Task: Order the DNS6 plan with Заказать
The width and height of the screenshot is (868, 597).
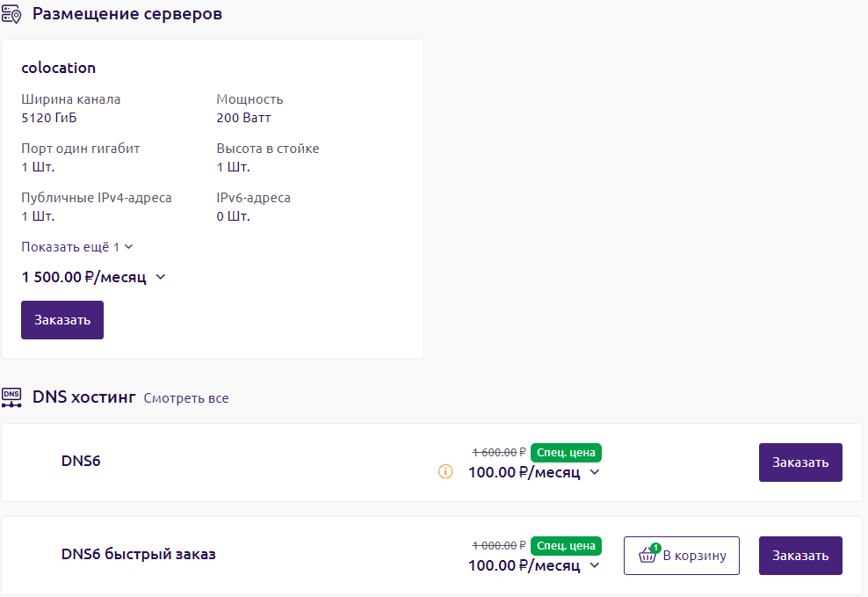Action: [x=800, y=462]
